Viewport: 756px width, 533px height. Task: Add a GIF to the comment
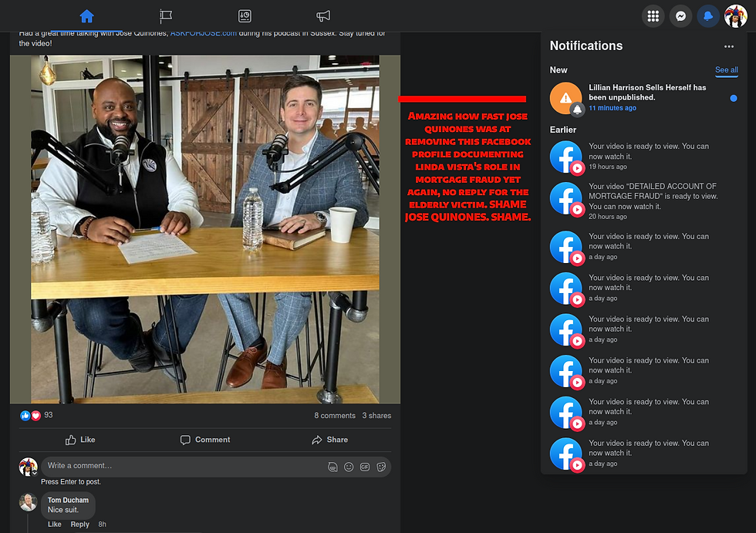point(365,467)
